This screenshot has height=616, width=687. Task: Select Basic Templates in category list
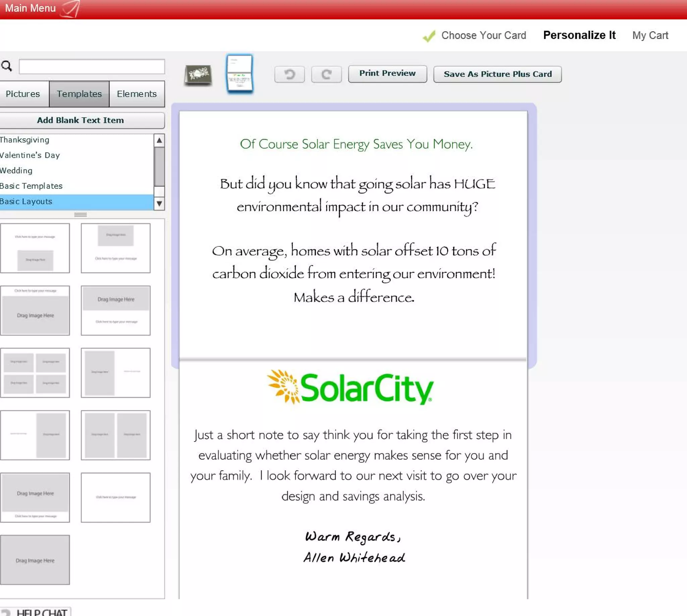(31, 186)
